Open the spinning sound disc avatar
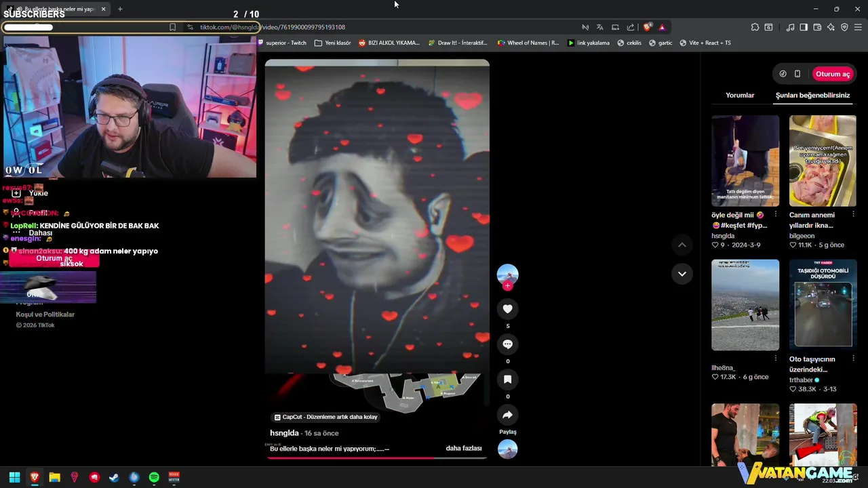 [507, 449]
